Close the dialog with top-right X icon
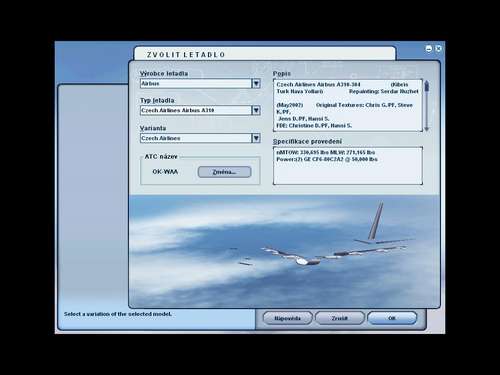This screenshot has height=375, width=500. (438, 49)
